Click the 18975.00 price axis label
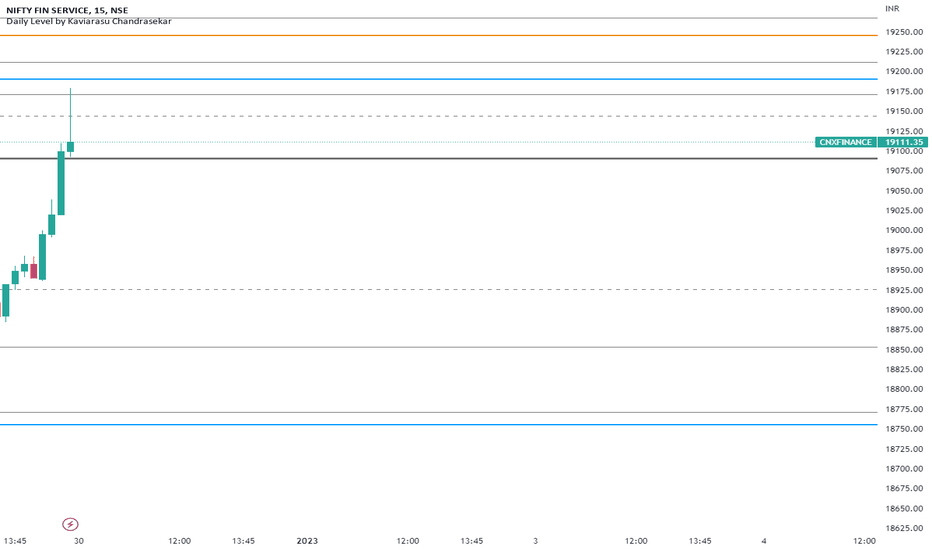932x550 pixels. 904,250
